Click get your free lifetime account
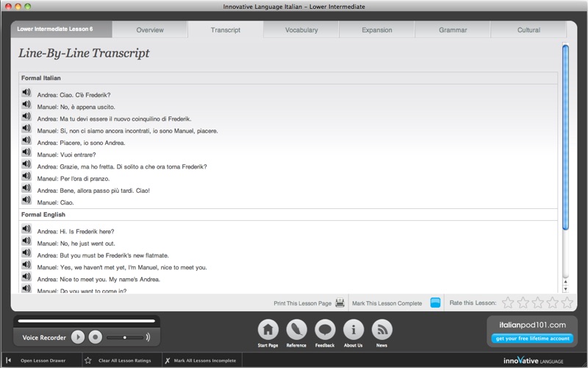 coord(532,339)
